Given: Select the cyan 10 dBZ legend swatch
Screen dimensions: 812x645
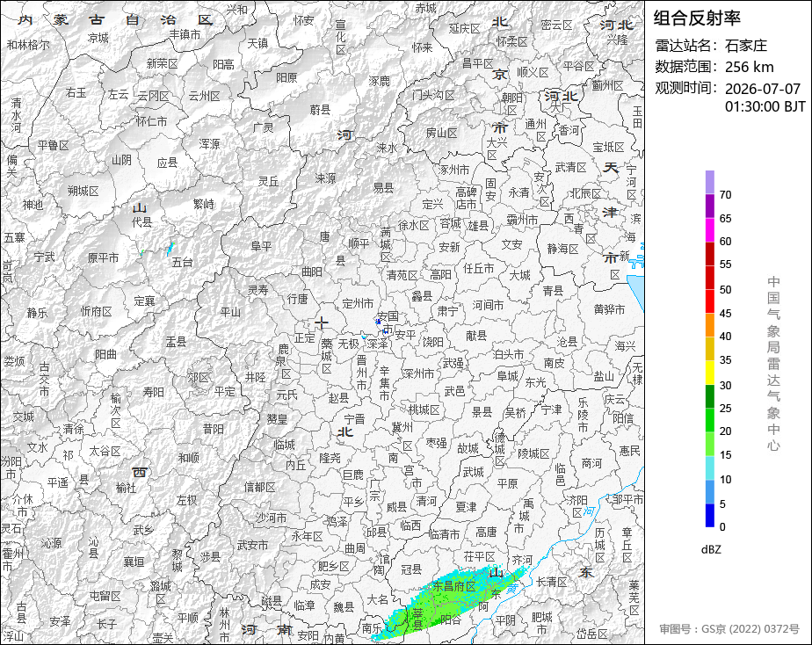Looking at the screenshot, I should 709,468.
